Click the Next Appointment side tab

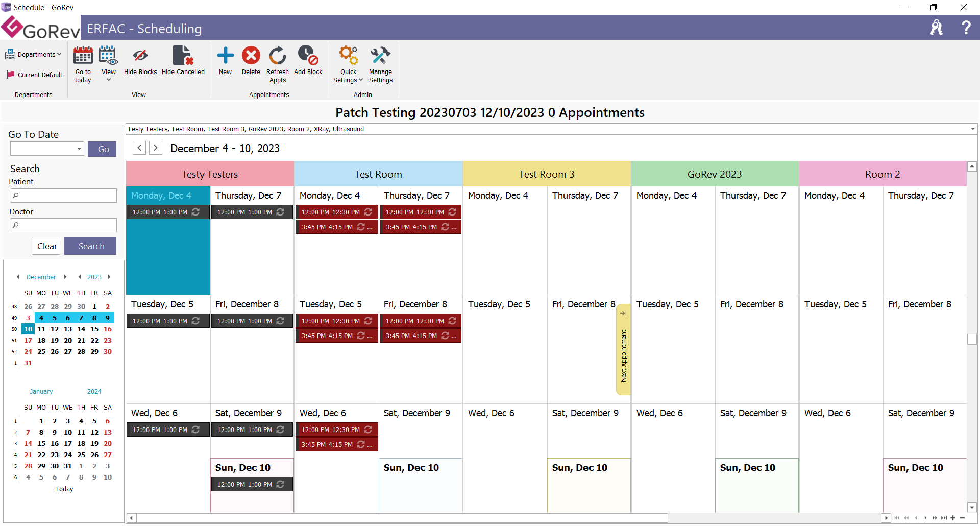click(x=623, y=350)
